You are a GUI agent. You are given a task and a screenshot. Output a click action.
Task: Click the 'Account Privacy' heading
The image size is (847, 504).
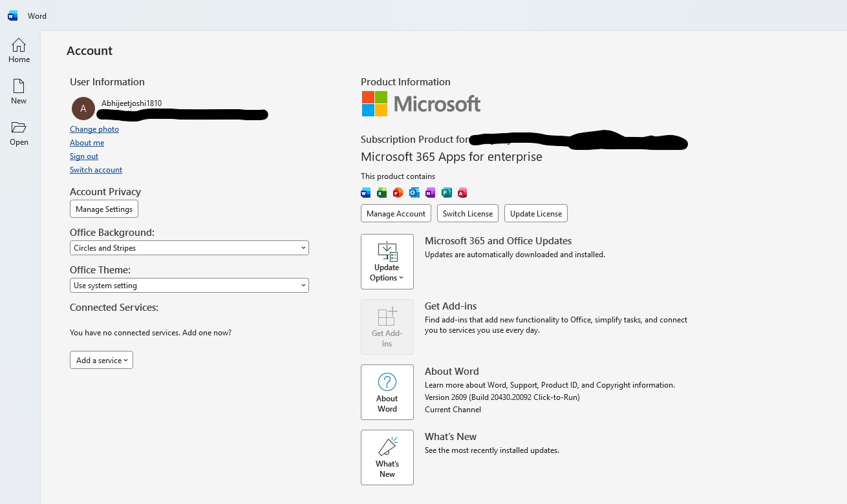click(105, 192)
